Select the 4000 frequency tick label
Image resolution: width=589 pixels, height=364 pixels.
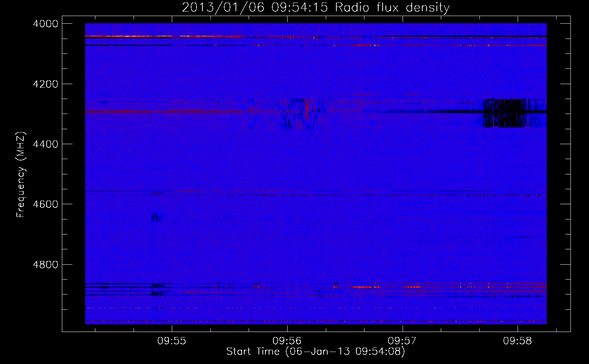click(x=46, y=24)
